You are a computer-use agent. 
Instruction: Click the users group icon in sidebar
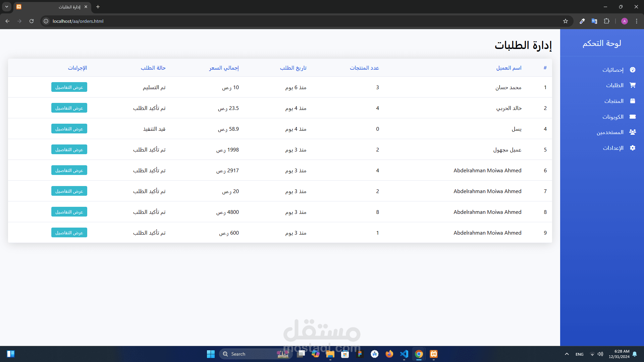[x=633, y=132]
